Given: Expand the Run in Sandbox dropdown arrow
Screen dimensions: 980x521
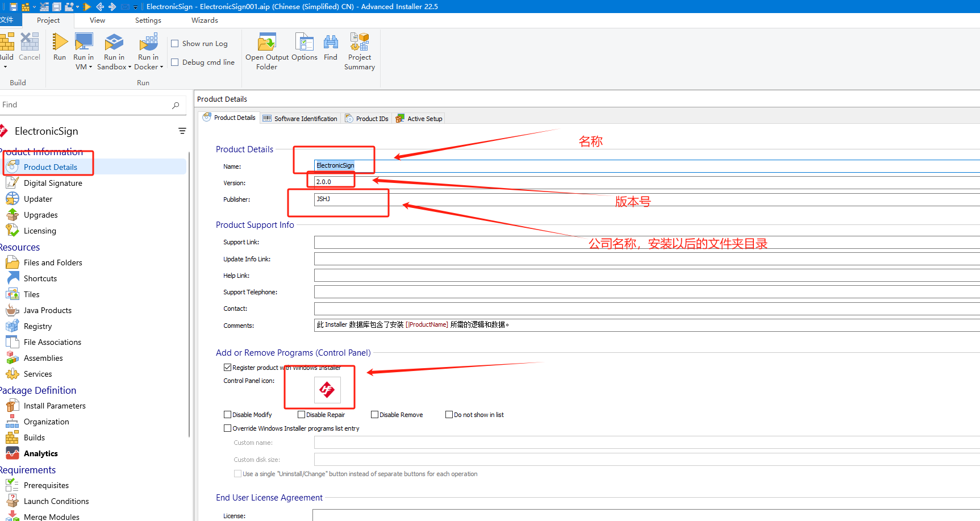Looking at the screenshot, I should (130, 67).
